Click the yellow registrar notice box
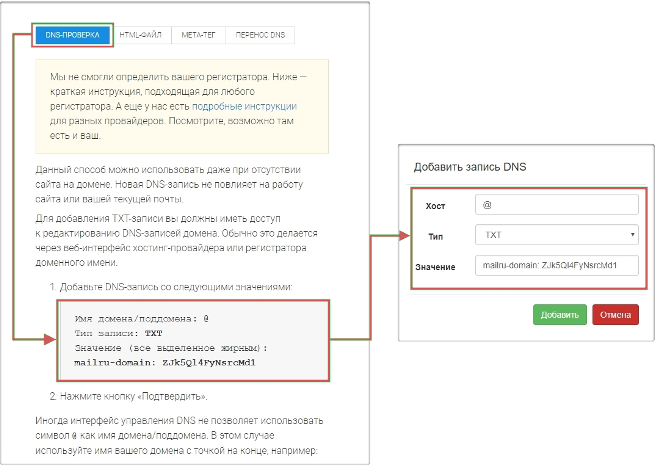658x465 pixels. (180, 105)
